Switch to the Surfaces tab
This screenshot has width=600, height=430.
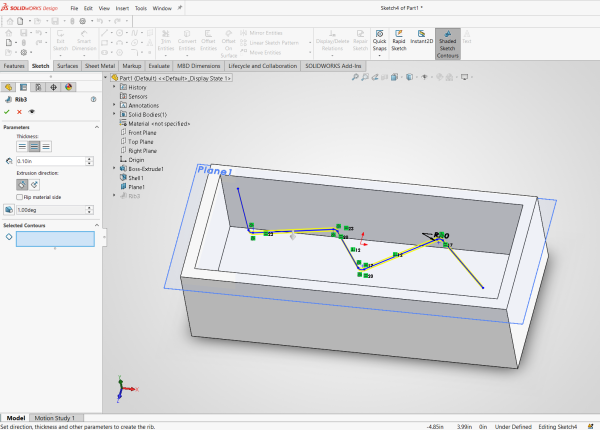pos(67,66)
